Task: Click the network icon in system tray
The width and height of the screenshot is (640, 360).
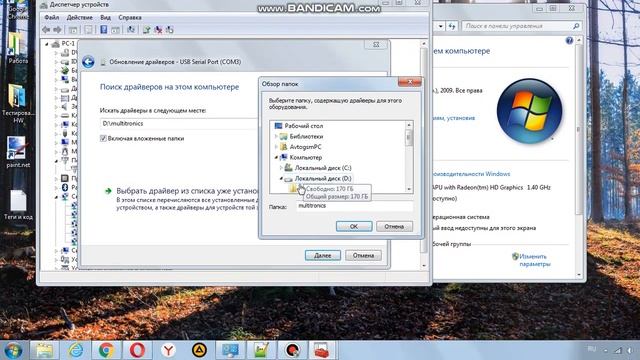Action: pos(618,350)
